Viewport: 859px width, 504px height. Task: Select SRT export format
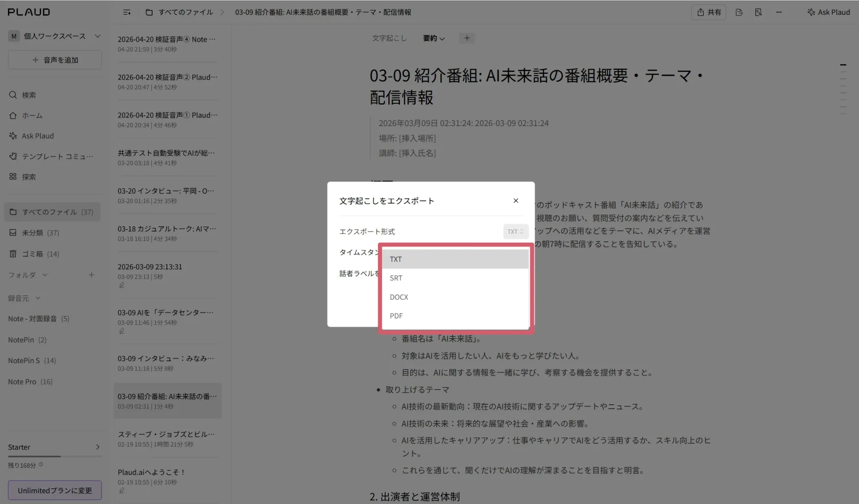pos(455,278)
